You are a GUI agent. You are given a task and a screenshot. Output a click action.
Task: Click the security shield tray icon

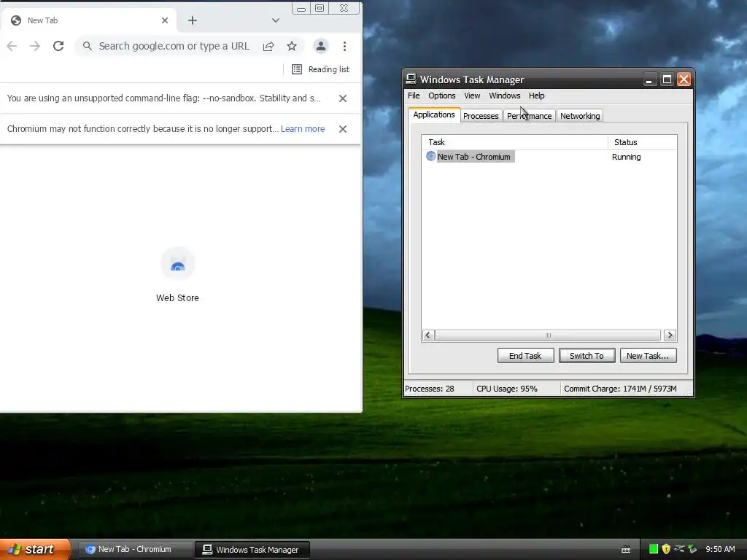(666, 549)
